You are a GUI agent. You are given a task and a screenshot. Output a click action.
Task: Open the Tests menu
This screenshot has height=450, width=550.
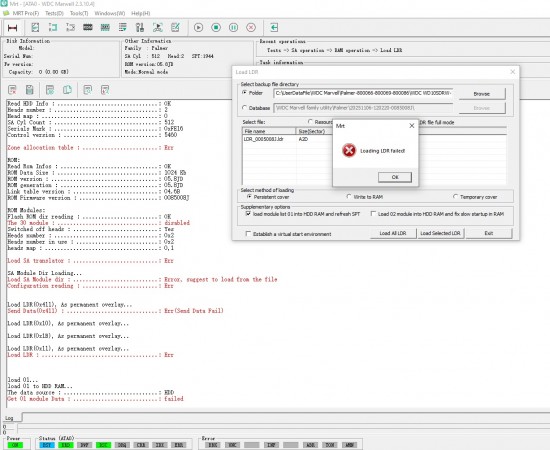coord(54,13)
